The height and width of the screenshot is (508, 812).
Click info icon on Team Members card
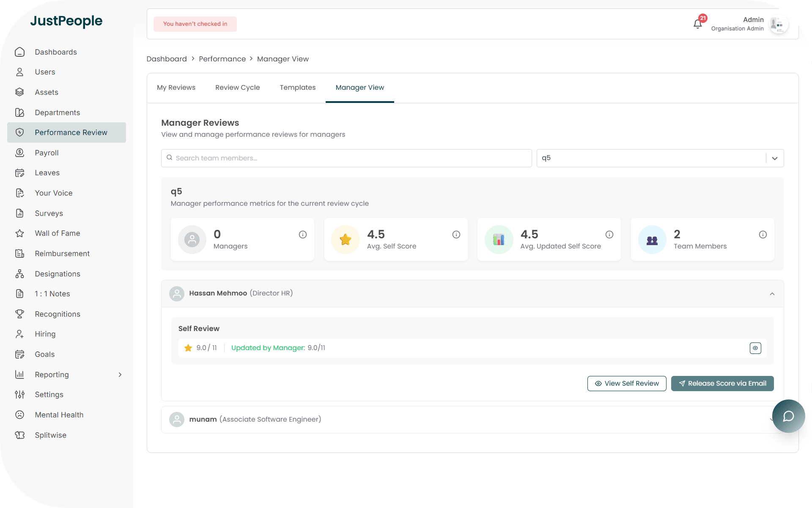[763, 235]
